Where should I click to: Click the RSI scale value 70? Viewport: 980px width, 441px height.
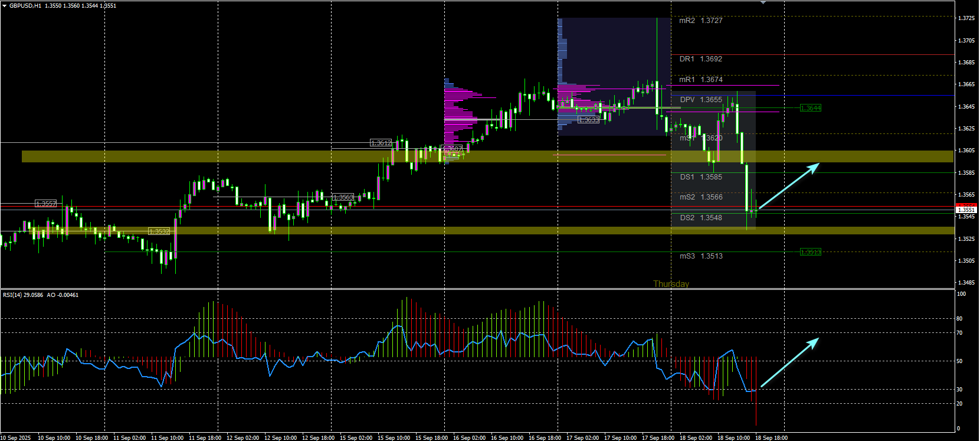click(959, 333)
